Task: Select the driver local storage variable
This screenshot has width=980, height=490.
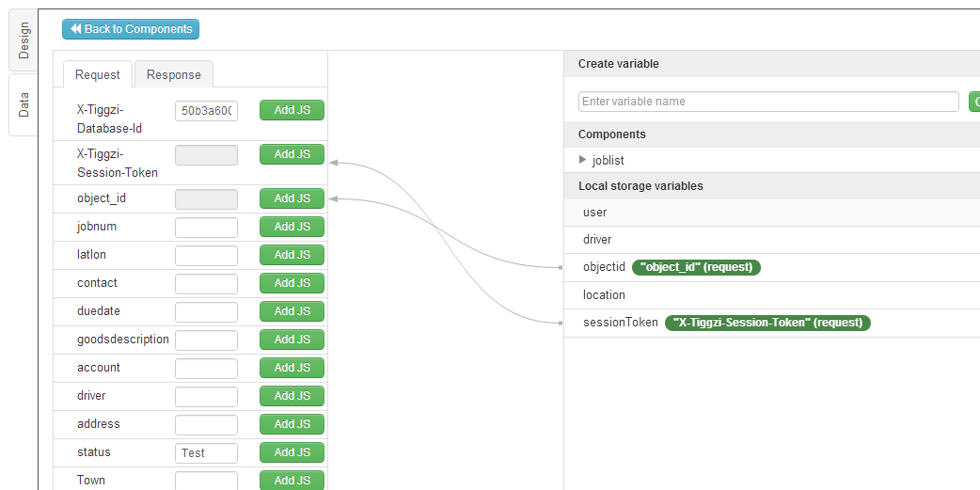Action: tap(597, 240)
